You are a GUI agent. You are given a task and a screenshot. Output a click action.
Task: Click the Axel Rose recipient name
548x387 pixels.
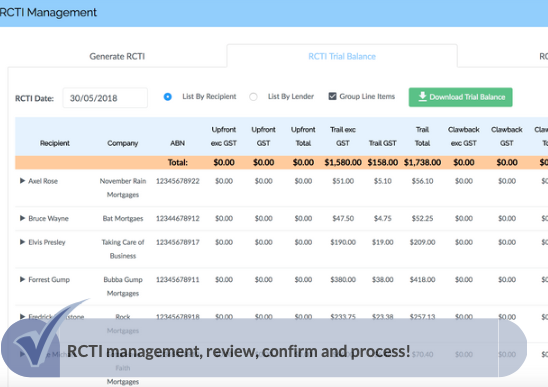(x=43, y=181)
